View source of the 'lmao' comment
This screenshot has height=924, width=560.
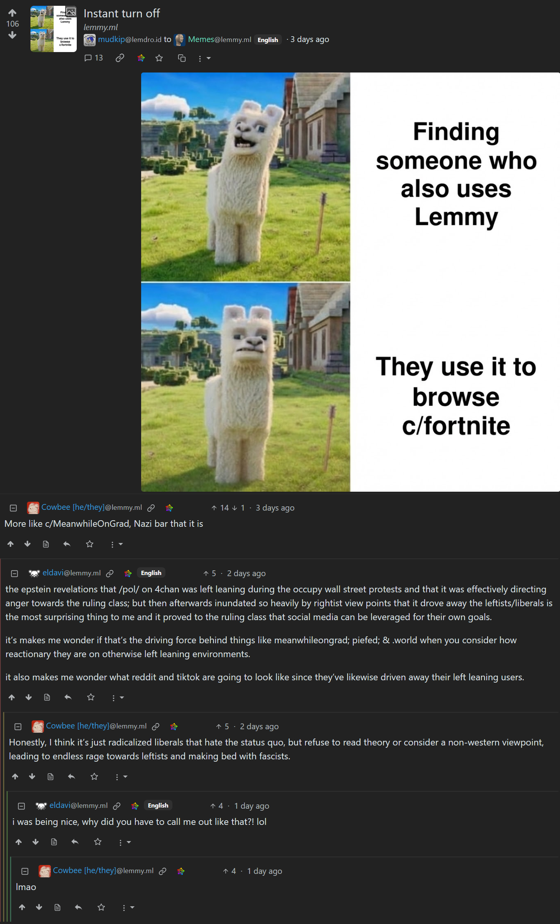coord(57,907)
